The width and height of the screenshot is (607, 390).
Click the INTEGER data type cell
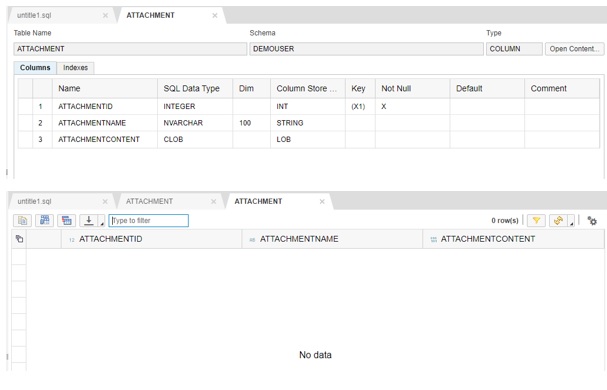point(195,107)
